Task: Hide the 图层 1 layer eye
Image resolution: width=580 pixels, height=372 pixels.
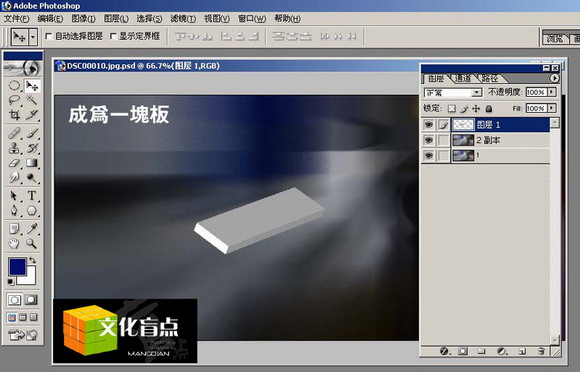Action: coord(428,125)
